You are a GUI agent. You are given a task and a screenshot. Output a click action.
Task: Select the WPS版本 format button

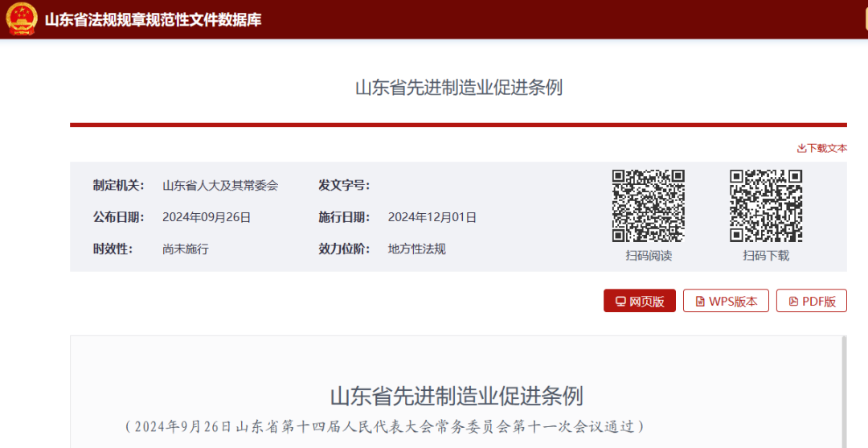point(726,301)
